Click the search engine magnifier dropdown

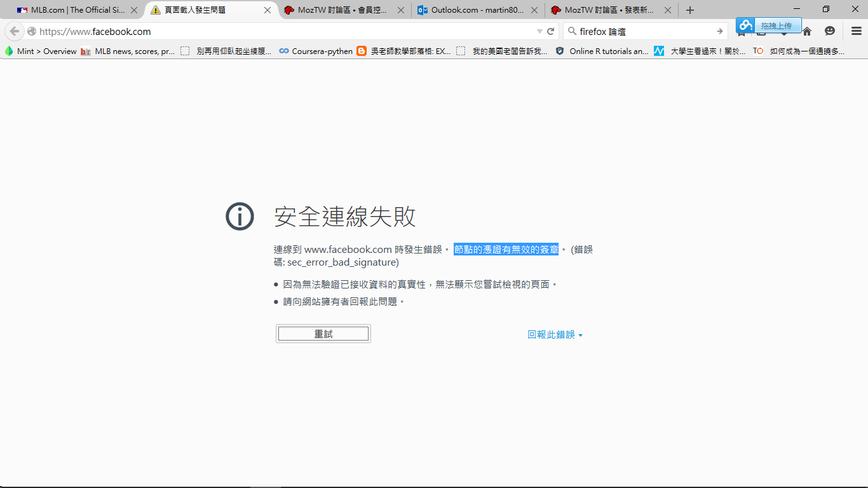(571, 31)
